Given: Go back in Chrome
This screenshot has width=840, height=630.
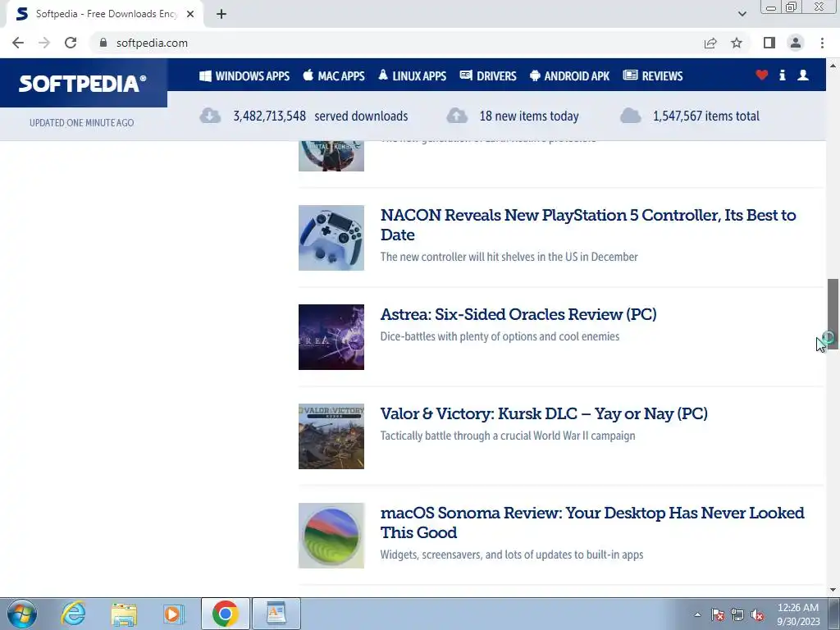Looking at the screenshot, I should tap(18, 43).
